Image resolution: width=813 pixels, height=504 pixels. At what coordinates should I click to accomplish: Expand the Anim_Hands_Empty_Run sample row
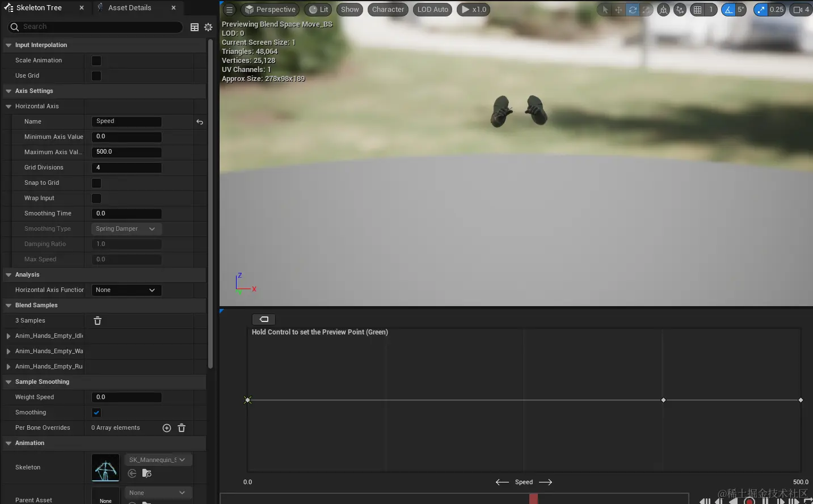tap(9, 367)
